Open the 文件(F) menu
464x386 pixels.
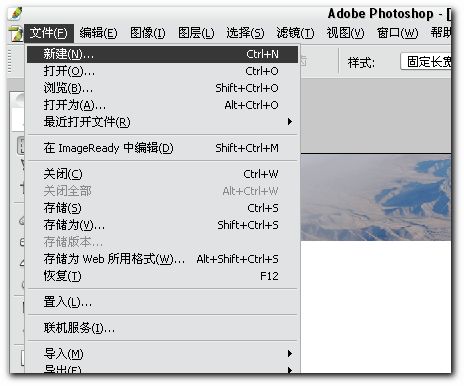click(x=49, y=33)
